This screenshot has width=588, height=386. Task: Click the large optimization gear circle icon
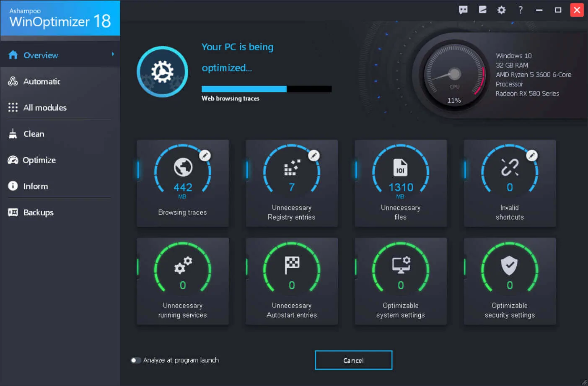point(162,72)
